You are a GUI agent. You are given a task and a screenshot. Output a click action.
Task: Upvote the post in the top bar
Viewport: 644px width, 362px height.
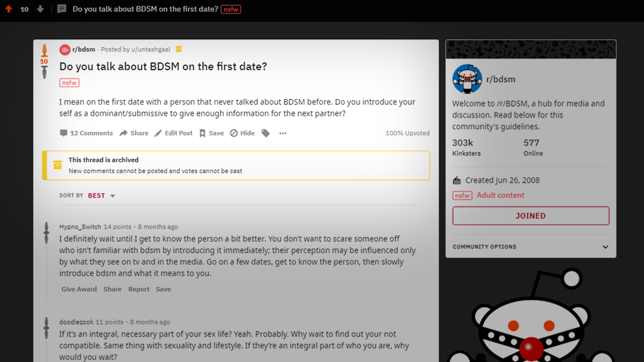(9, 9)
